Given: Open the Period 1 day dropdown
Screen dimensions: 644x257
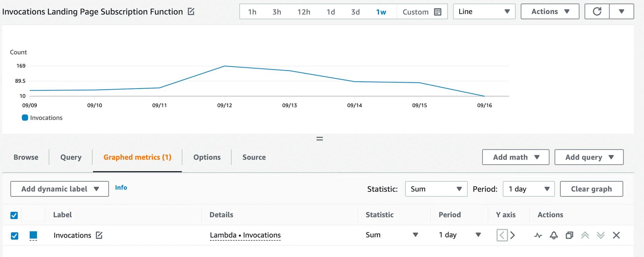Looking at the screenshot, I should click(x=528, y=189).
